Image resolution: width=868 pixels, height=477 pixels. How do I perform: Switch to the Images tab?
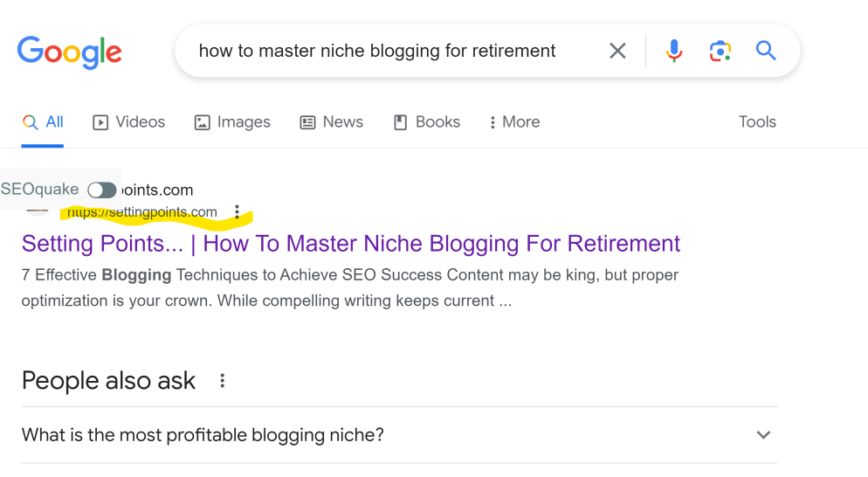click(232, 122)
